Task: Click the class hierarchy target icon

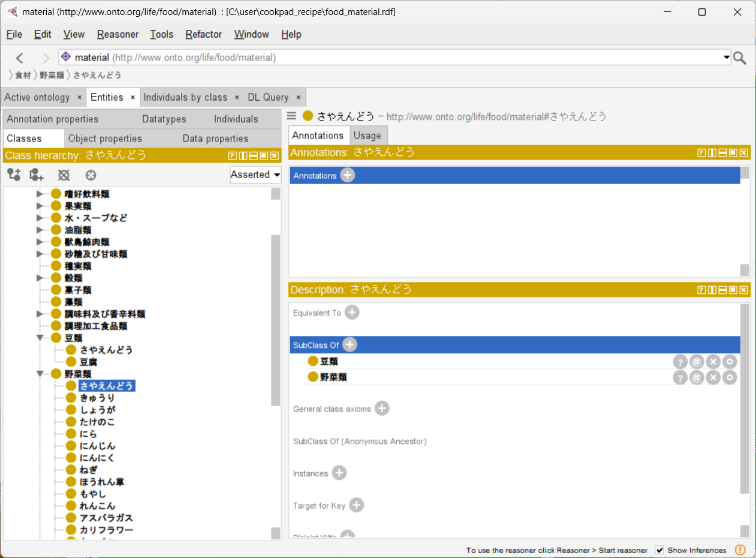Action: [91, 175]
